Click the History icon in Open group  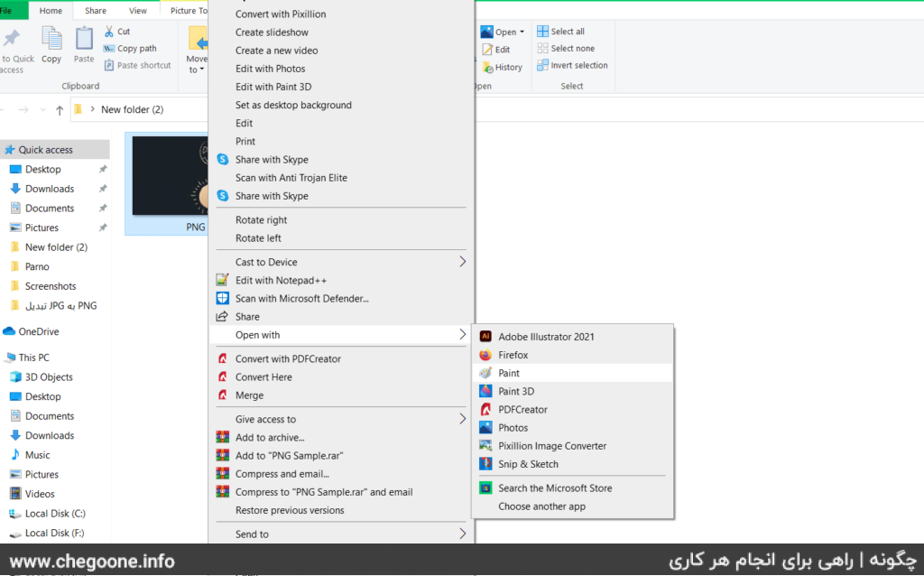click(488, 68)
